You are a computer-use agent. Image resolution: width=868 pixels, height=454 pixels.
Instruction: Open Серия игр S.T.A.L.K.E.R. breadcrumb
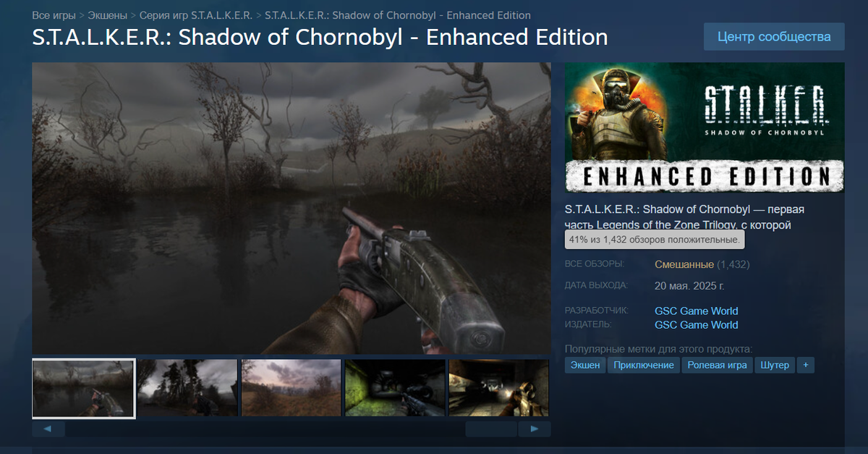click(197, 15)
